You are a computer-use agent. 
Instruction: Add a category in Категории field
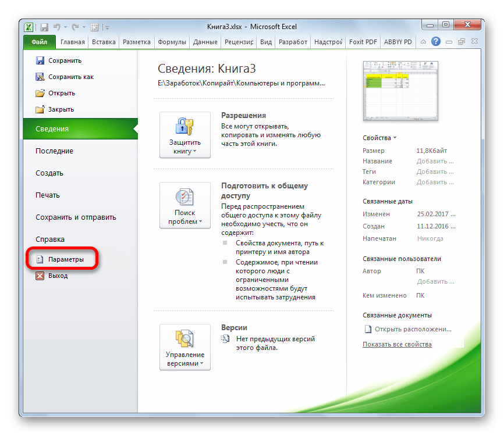click(435, 182)
